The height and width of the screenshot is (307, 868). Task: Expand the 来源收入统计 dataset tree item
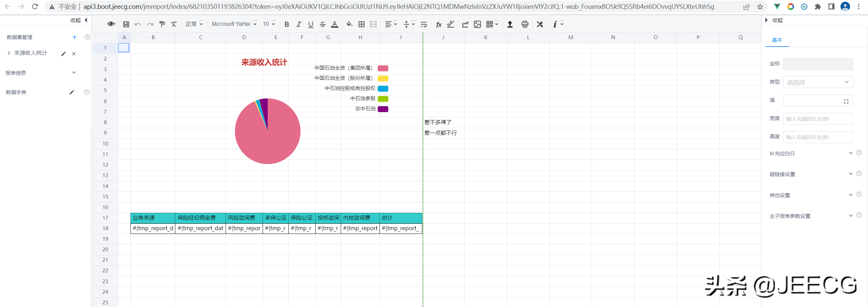pyautogui.click(x=8, y=53)
